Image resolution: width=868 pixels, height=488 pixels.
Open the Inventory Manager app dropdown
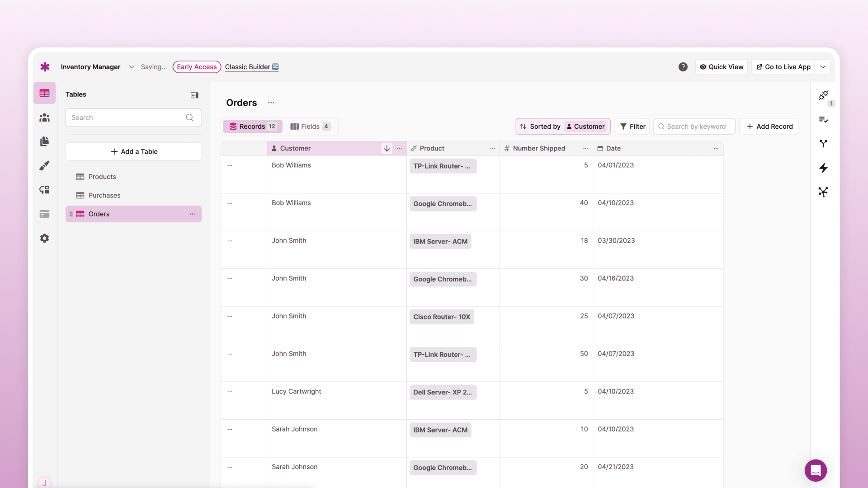131,67
